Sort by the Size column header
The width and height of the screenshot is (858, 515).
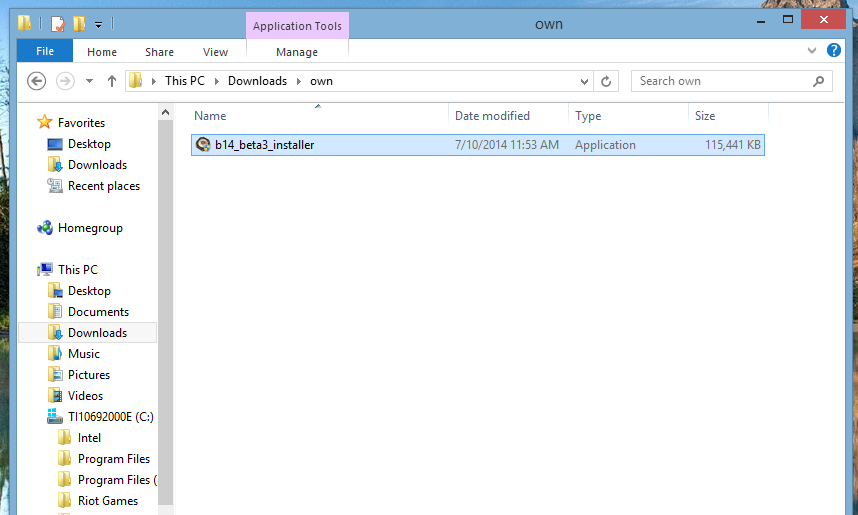pos(705,116)
